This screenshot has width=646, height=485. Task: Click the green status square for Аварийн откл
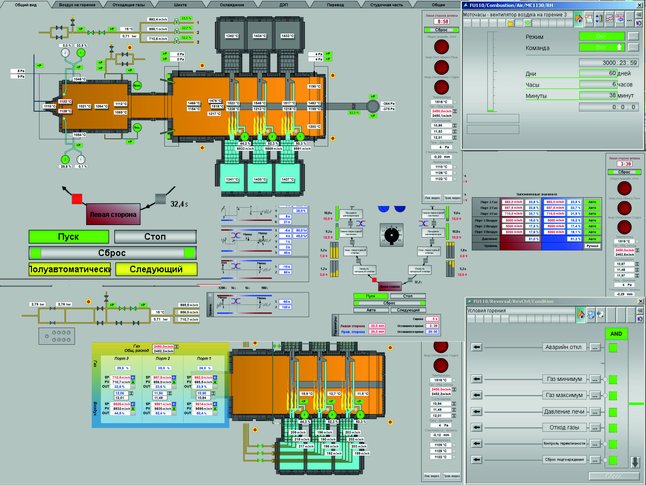click(613, 348)
